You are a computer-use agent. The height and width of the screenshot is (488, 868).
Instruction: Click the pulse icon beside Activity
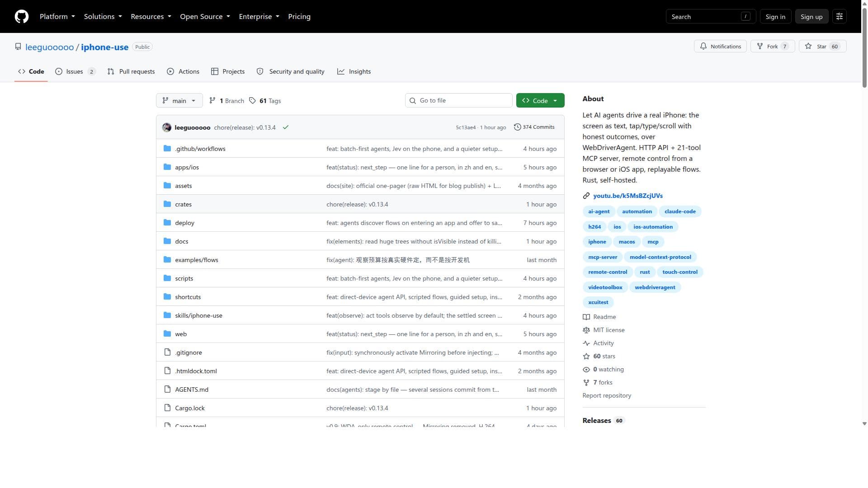[x=586, y=343]
